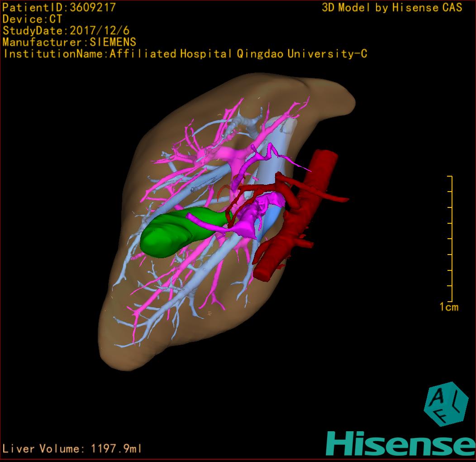The height and width of the screenshot is (462, 476).
Task: Click the PatientID:3609217 text
Action: pos(59,7)
